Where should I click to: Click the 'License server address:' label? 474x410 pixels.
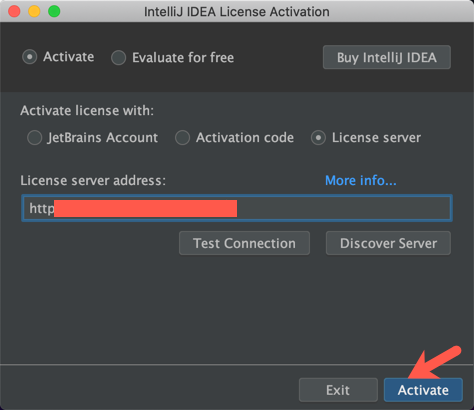click(x=93, y=180)
